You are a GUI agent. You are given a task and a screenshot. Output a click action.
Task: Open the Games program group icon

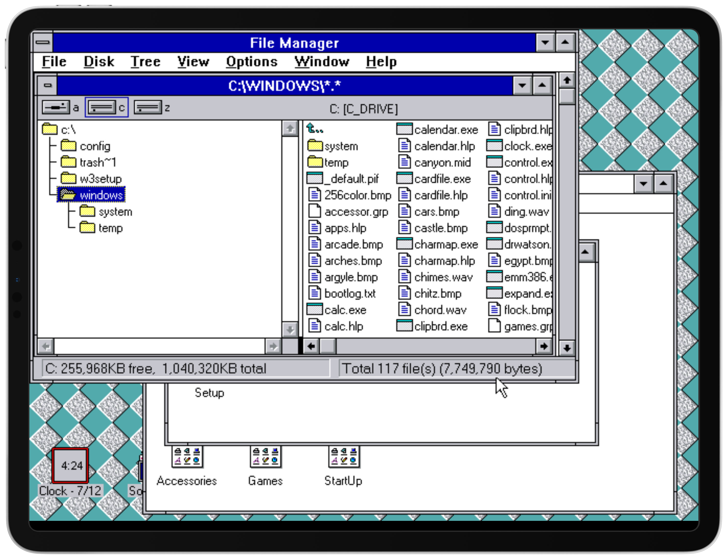(265, 457)
